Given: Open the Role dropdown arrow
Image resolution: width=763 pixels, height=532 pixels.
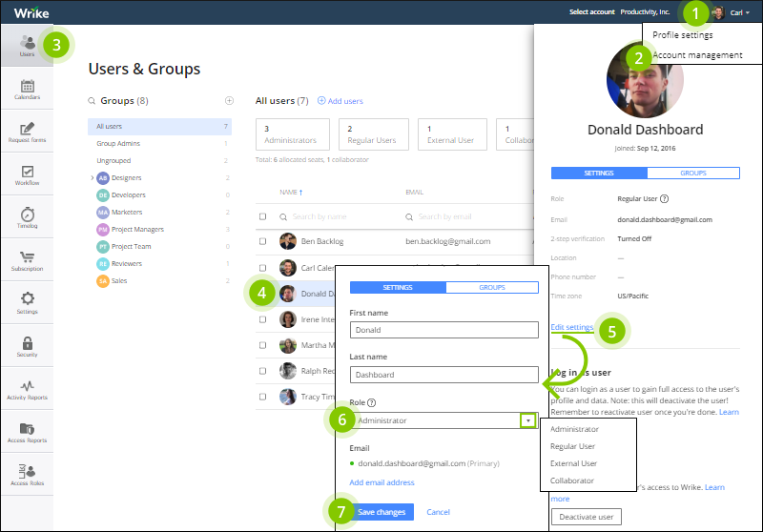Looking at the screenshot, I should [x=528, y=420].
